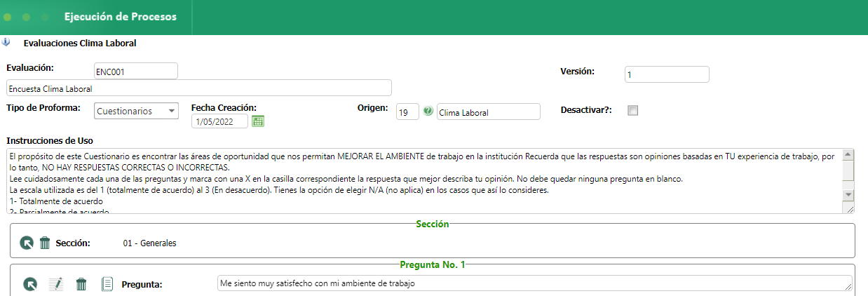Click the green Sección legend label

point(433,224)
